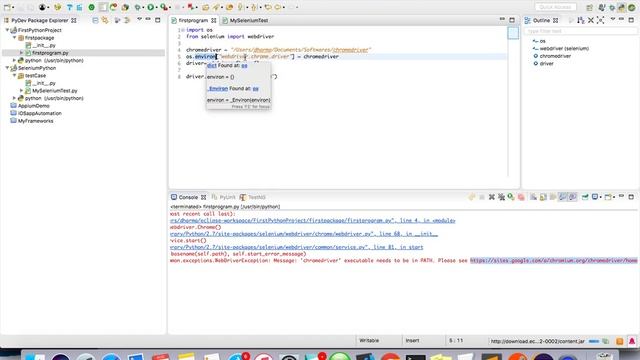Screen dimensions: 640x360
Task: Click the Display Selected Console monitor icon
Action: tap(595, 197)
